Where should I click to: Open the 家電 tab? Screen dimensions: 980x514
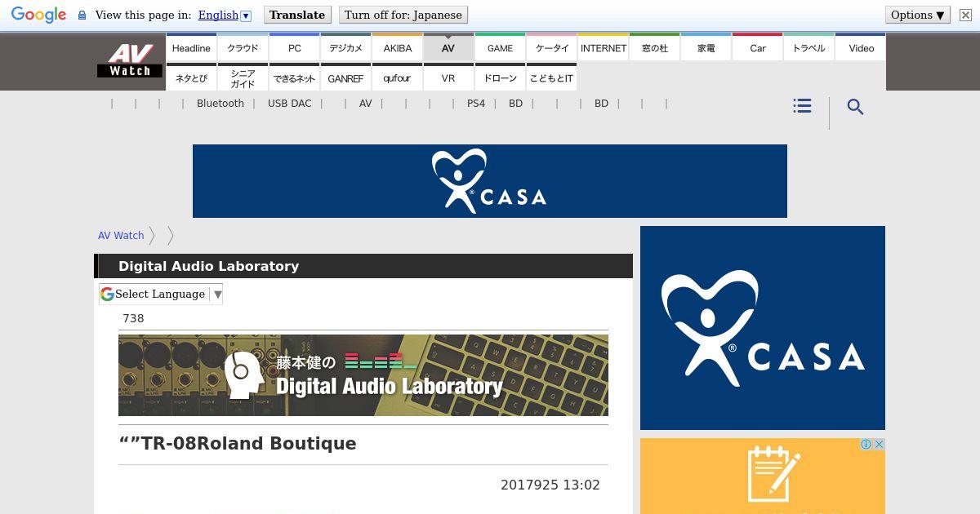click(706, 47)
